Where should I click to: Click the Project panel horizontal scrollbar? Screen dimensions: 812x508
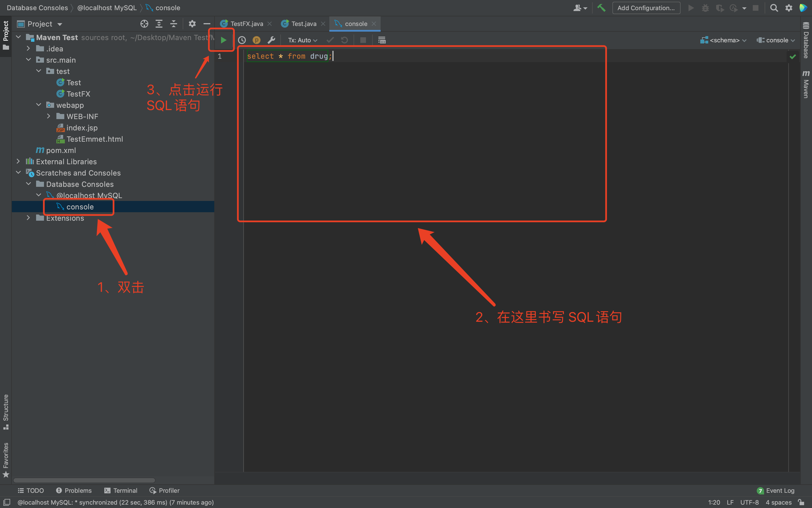point(84,480)
